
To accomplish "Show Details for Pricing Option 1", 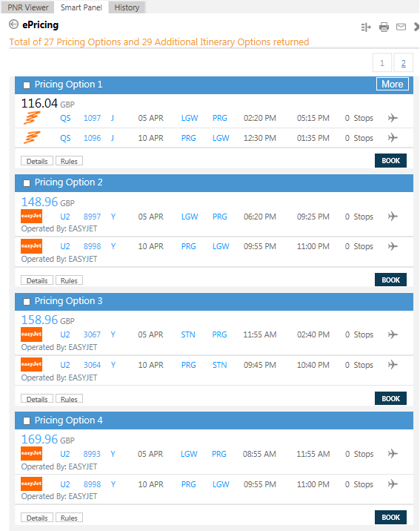I will [37, 161].
